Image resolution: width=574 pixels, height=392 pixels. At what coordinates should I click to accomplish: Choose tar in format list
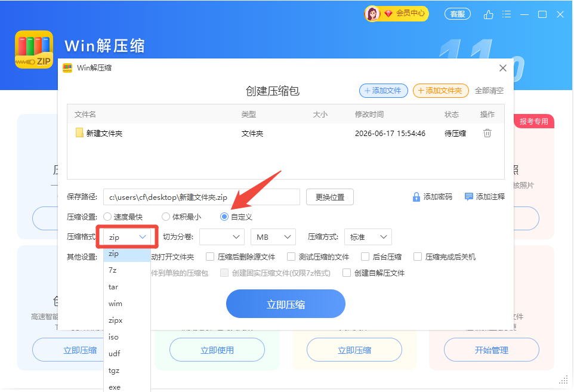point(127,287)
